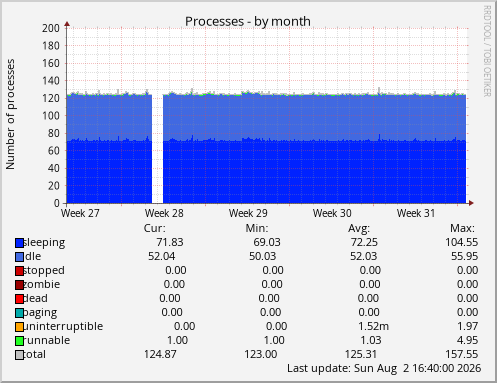Click the 'zombie' legend label
Viewport: 497px width, 383px height.
(42, 284)
